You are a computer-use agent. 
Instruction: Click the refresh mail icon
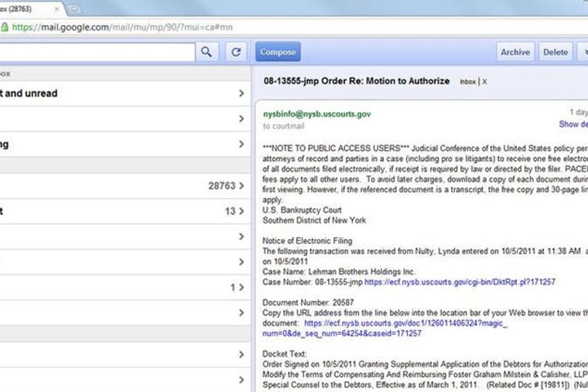tap(237, 52)
